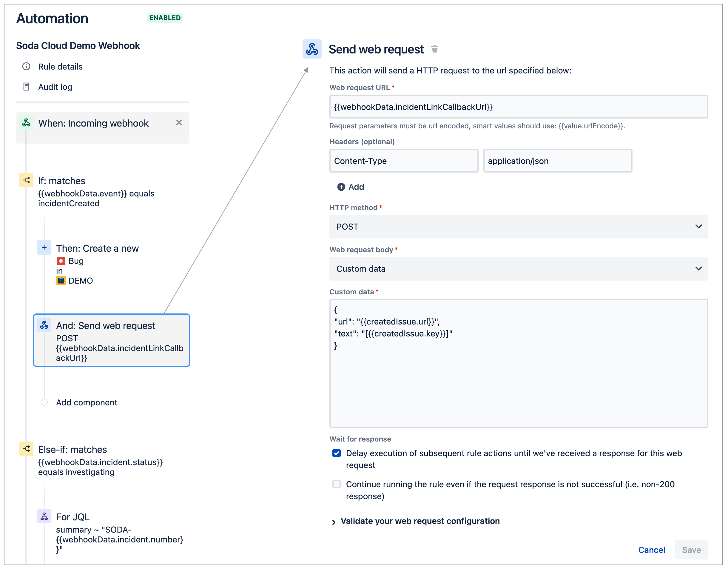Click the plus circle icon to add a header
Screen dimensions: 728x569
point(341,187)
